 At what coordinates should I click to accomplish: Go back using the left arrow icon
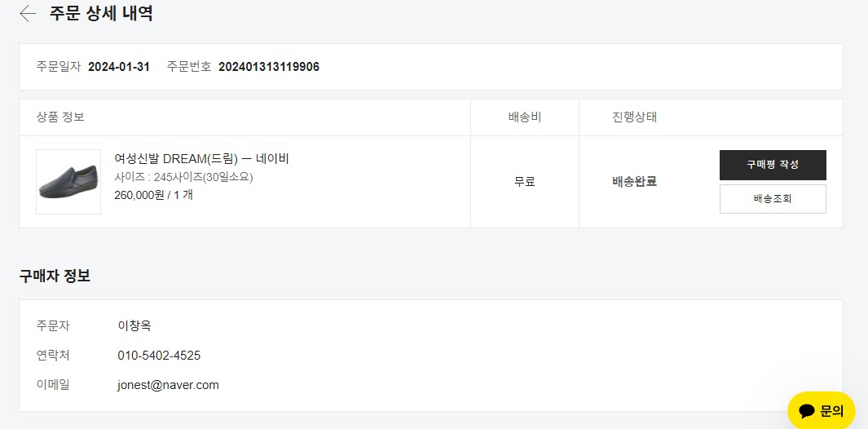point(28,14)
